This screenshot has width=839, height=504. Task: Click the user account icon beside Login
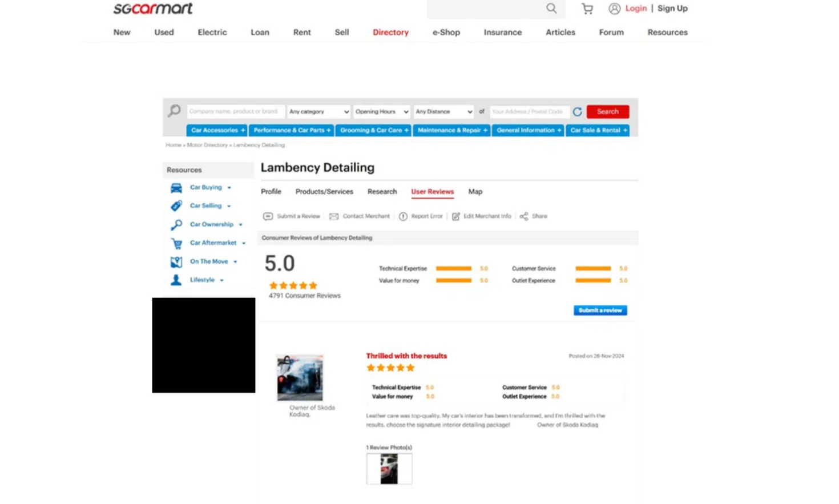tap(614, 9)
